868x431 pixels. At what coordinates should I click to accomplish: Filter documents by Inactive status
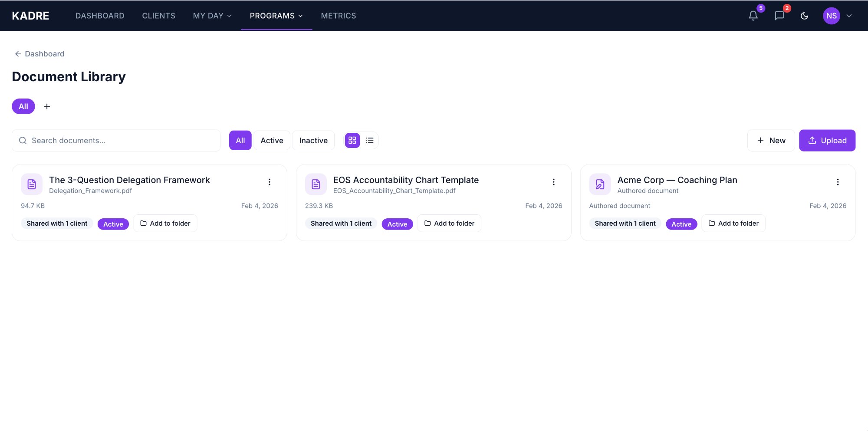[313, 141]
